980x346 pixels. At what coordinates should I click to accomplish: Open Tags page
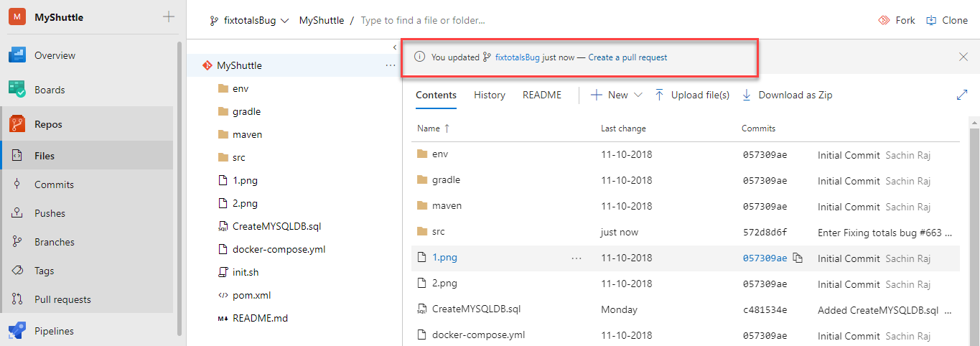[x=44, y=271]
